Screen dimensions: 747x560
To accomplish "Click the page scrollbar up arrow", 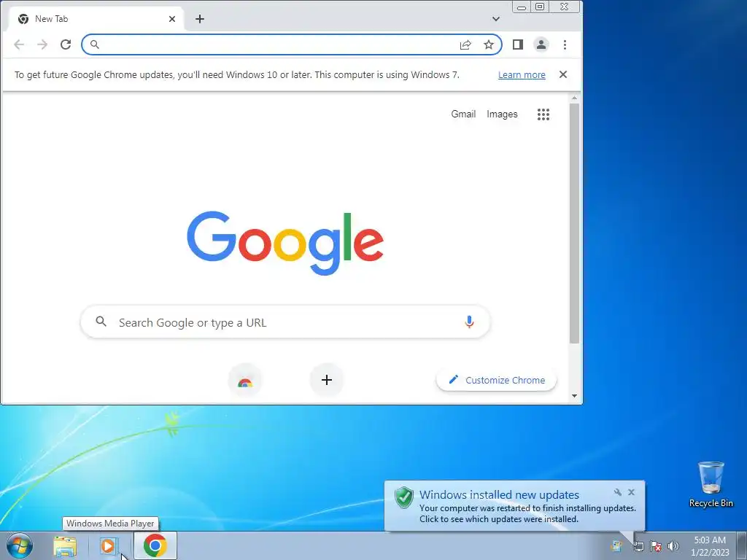I will point(575,98).
